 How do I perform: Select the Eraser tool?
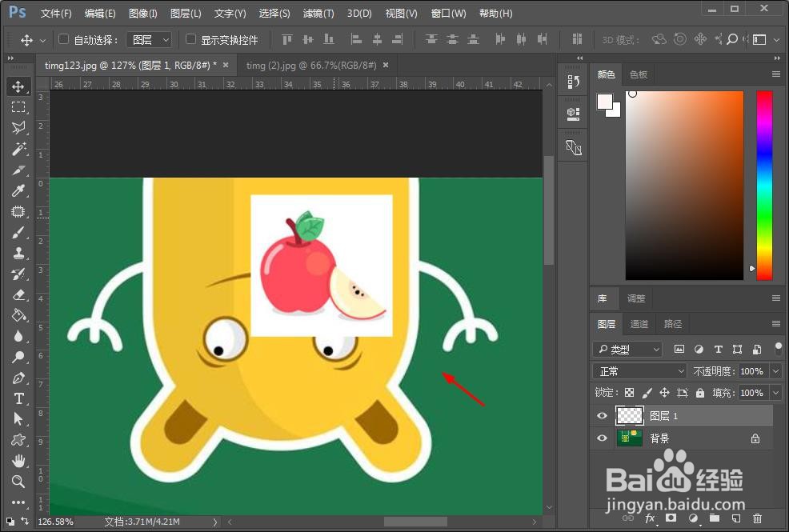click(x=18, y=294)
